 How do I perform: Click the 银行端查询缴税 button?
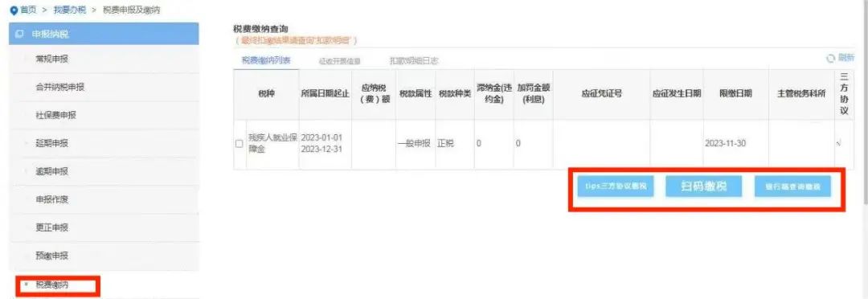click(792, 186)
